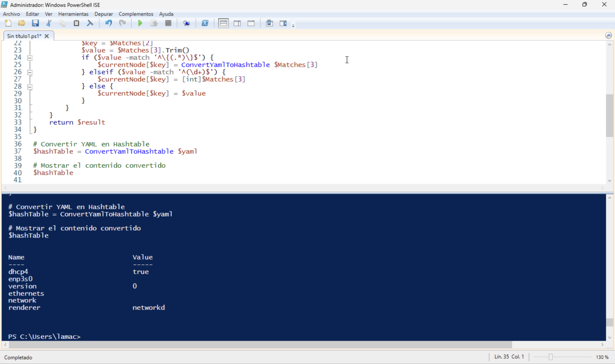Run the script with the green play icon
This screenshot has height=364, width=615.
[140, 23]
